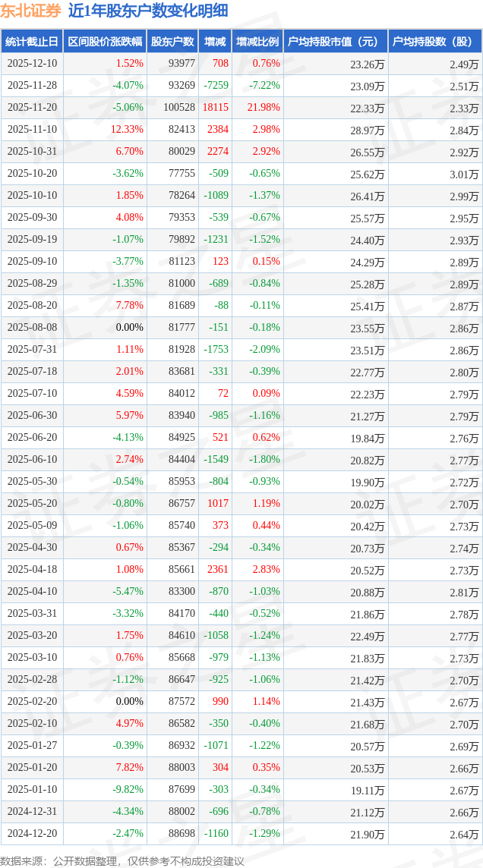Click the 18115 shareholder increase value
483x868 pixels.
(x=216, y=108)
